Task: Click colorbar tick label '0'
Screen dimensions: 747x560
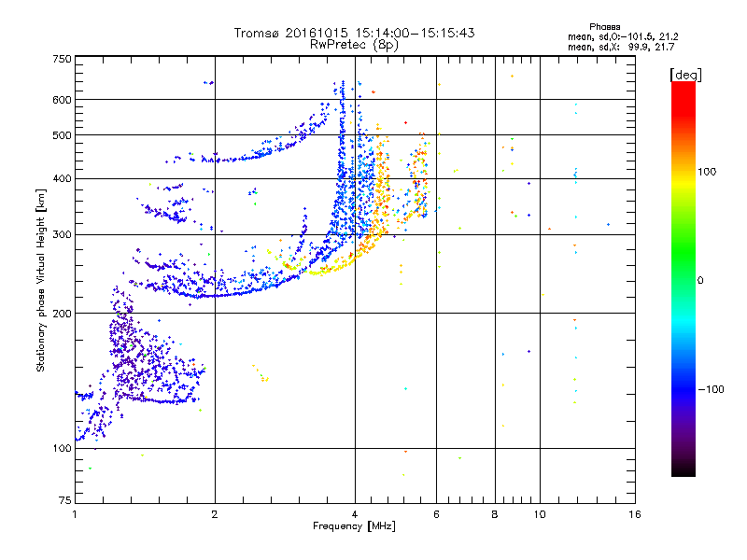Action: 699,281
